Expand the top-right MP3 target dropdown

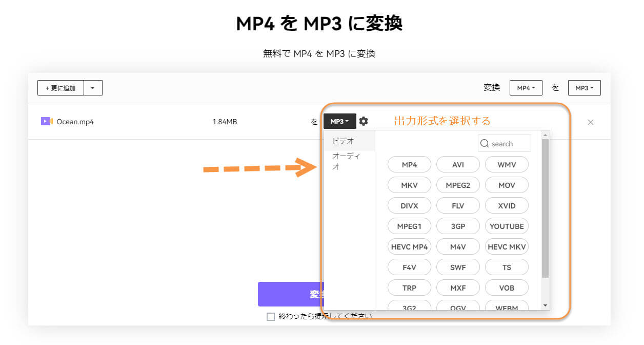click(584, 88)
